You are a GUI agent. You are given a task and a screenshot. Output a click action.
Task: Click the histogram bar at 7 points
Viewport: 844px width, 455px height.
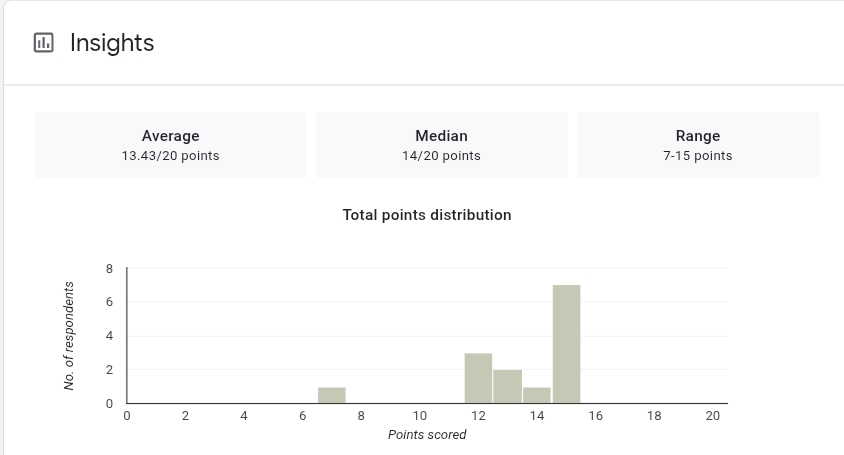(x=332, y=395)
